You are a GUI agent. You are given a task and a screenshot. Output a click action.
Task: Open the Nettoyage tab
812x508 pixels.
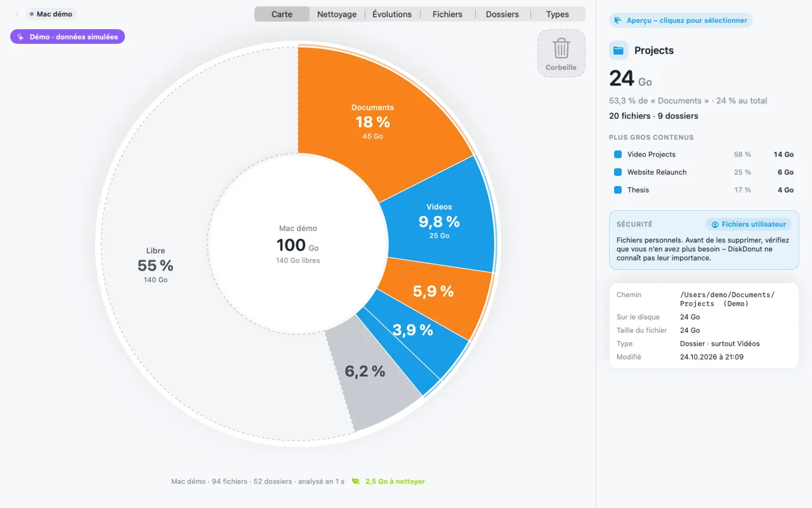click(337, 14)
